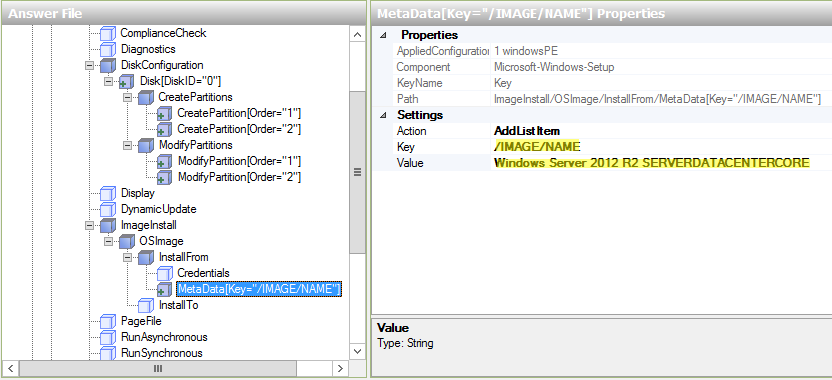The width and height of the screenshot is (832, 380).
Task: Collapse the DiskConfiguration node
Action: click(x=89, y=66)
